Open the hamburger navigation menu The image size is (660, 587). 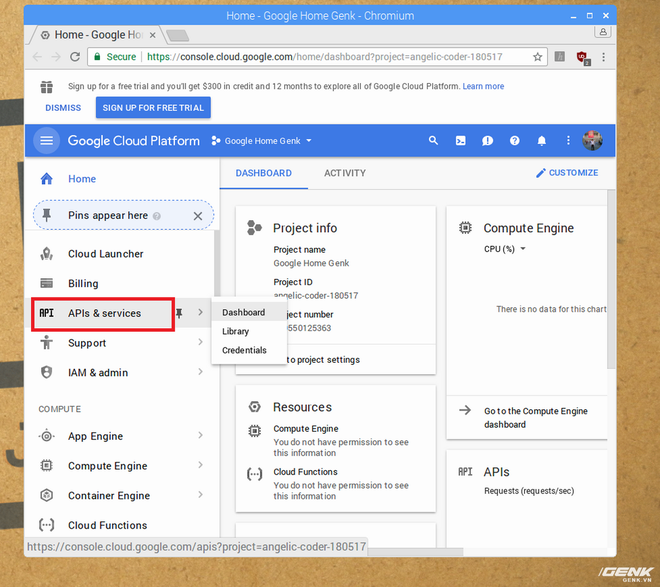click(x=46, y=141)
